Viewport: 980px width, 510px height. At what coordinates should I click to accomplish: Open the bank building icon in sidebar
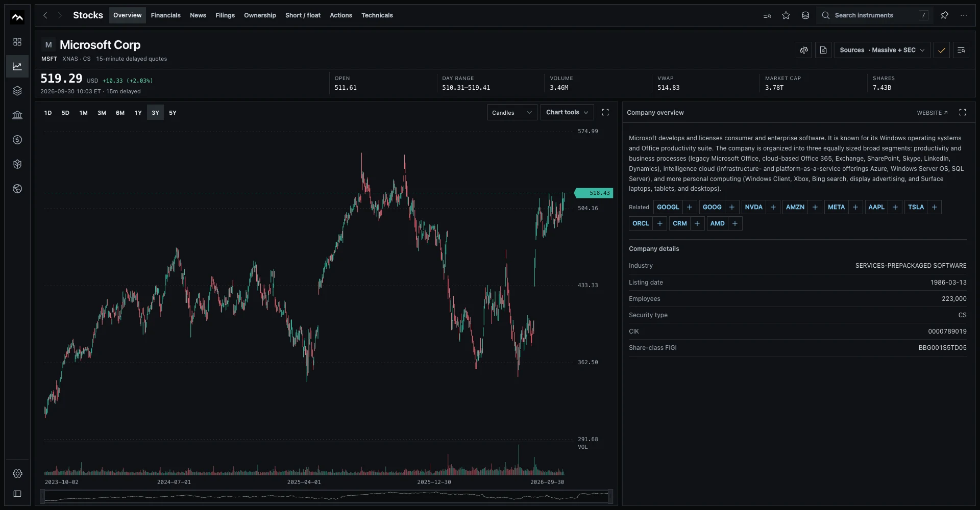(x=17, y=115)
